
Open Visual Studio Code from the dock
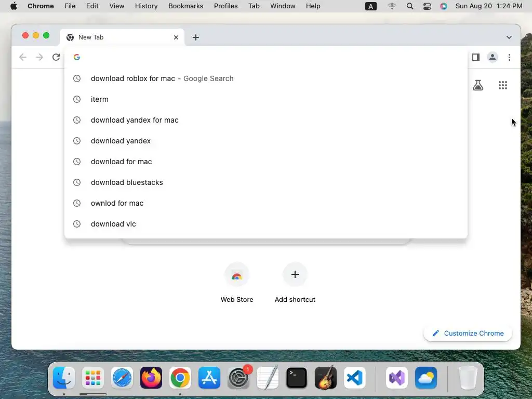point(354,378)
